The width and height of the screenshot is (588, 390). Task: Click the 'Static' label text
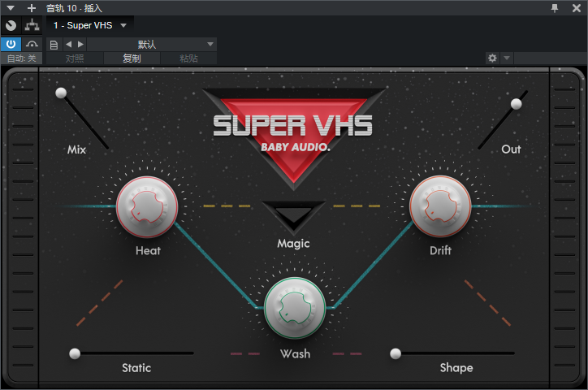[x=136, y=368]
